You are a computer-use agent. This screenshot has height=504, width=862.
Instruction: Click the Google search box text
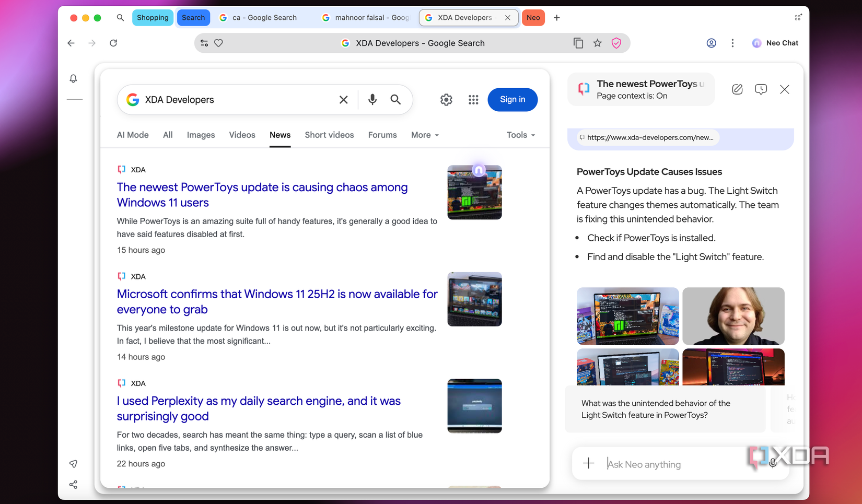pos(179,100)
